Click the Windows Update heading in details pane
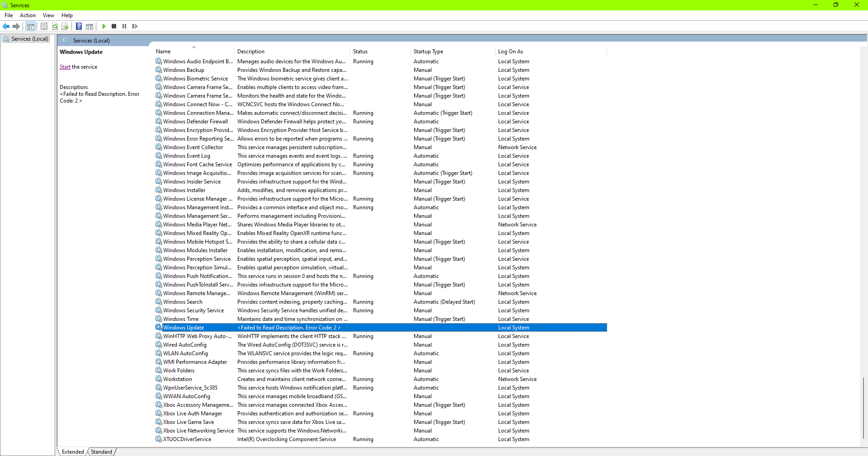The image size is (868, 456). (x=81, y=52)
